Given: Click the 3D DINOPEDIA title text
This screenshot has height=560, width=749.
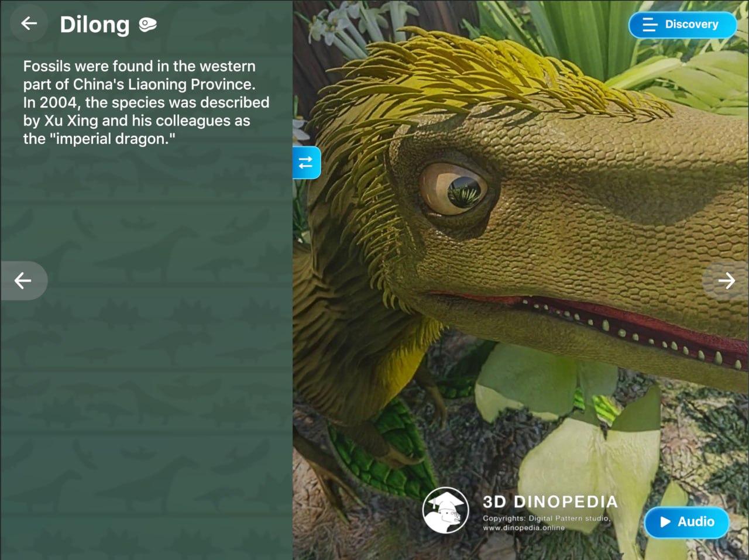Looking at the screenshot, I should [550, 502].
